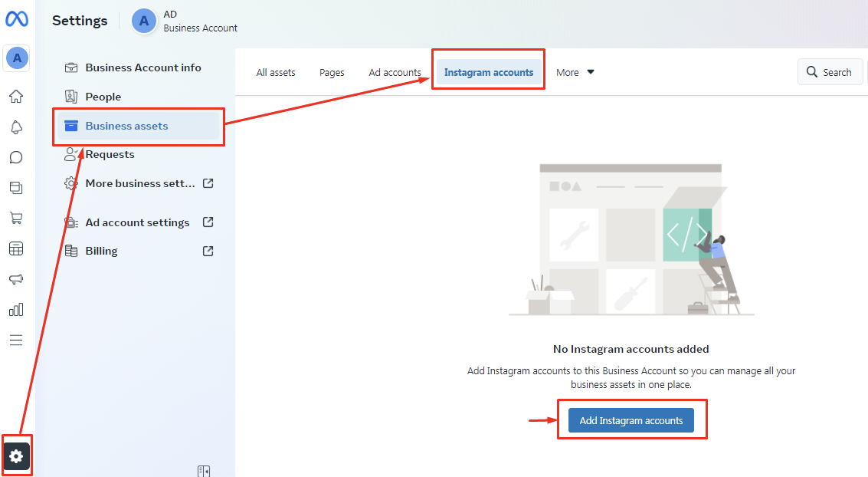Open the Home icon in left rail

pyautogui.click(x=16, y=97)
